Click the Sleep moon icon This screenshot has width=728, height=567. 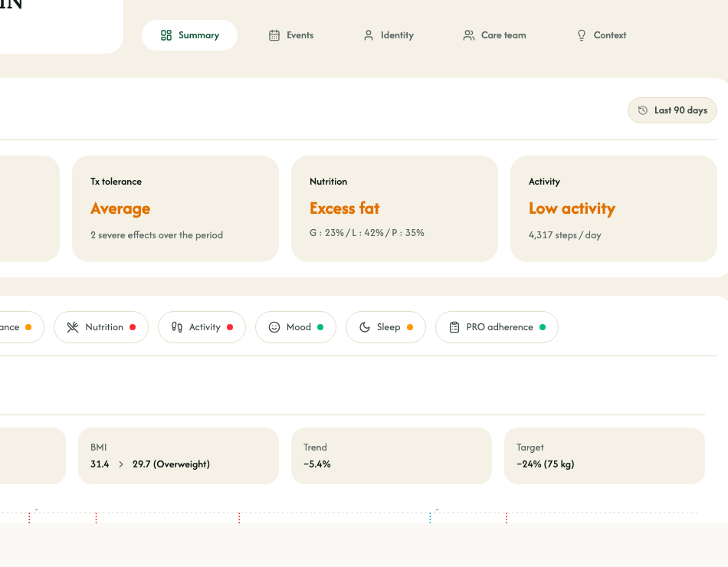[365, 327]
